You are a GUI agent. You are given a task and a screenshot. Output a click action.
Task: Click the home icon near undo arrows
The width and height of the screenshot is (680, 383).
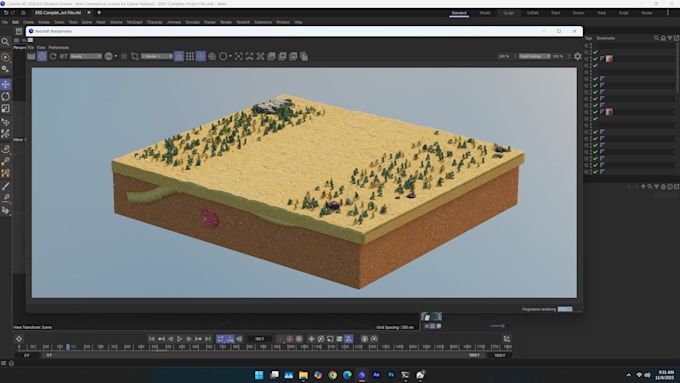tap(23, 13)
